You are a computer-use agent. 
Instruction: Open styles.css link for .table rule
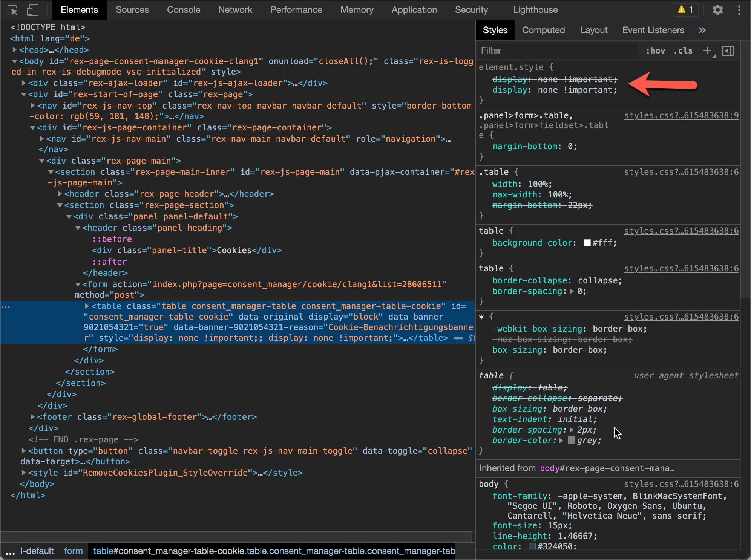pyautogui.click(x=681, y=172)
